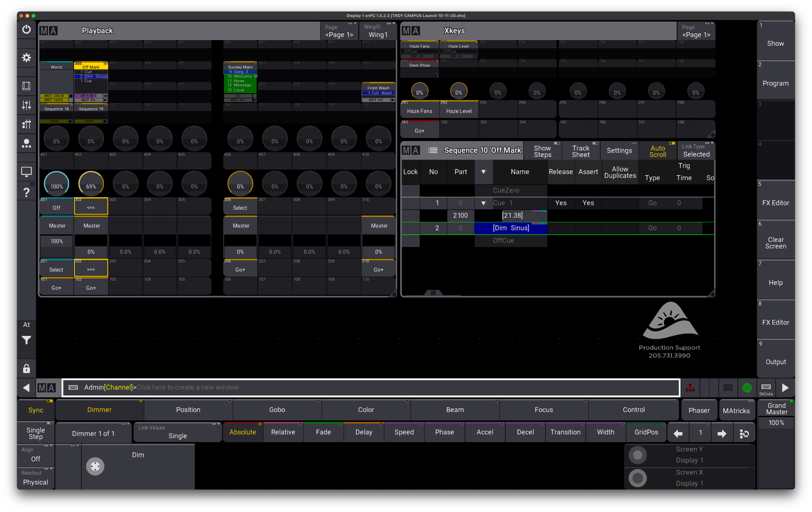
Task: Open the column filter arrow in sequence header
Action: coord(483,172)
